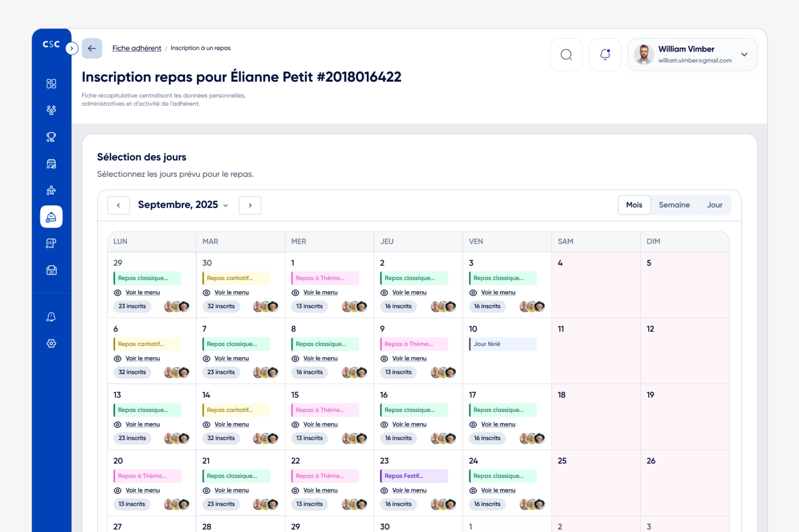This screenshot has height=532, width=799.
Task: Select Saturday day 25 in the calendar
Action: click(x=596, y=483)
